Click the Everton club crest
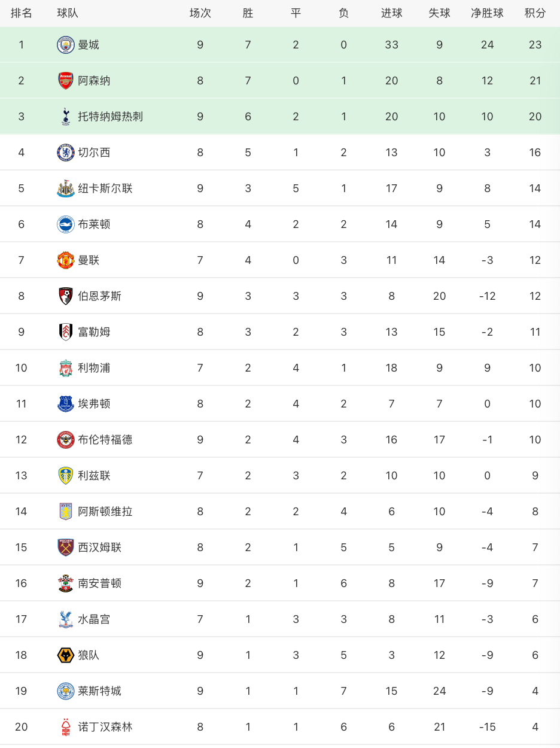The width and height of the screenshot is (560, 748). click(x=65, y=404)
